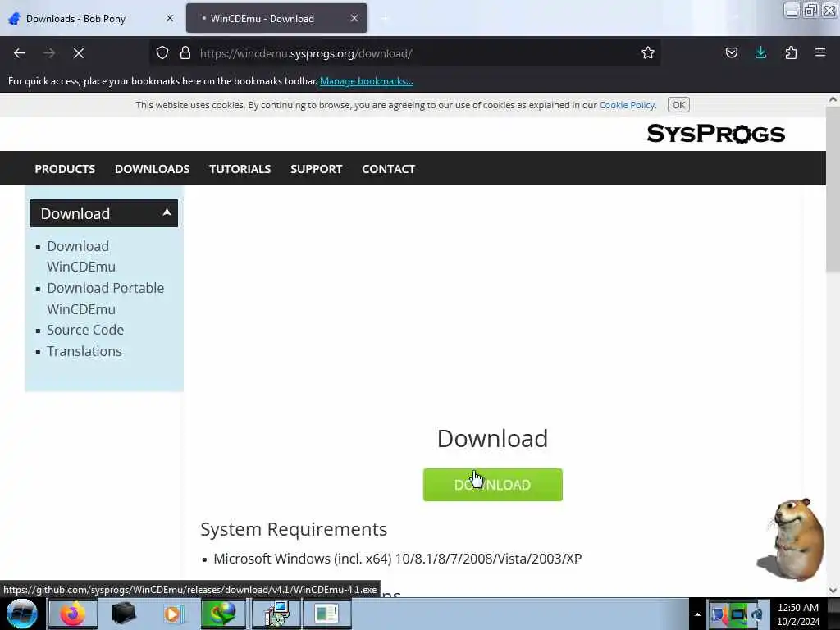840x630 pixels.
Task: Open the installer setup taskbar icon
Action: tap(276, 614)
